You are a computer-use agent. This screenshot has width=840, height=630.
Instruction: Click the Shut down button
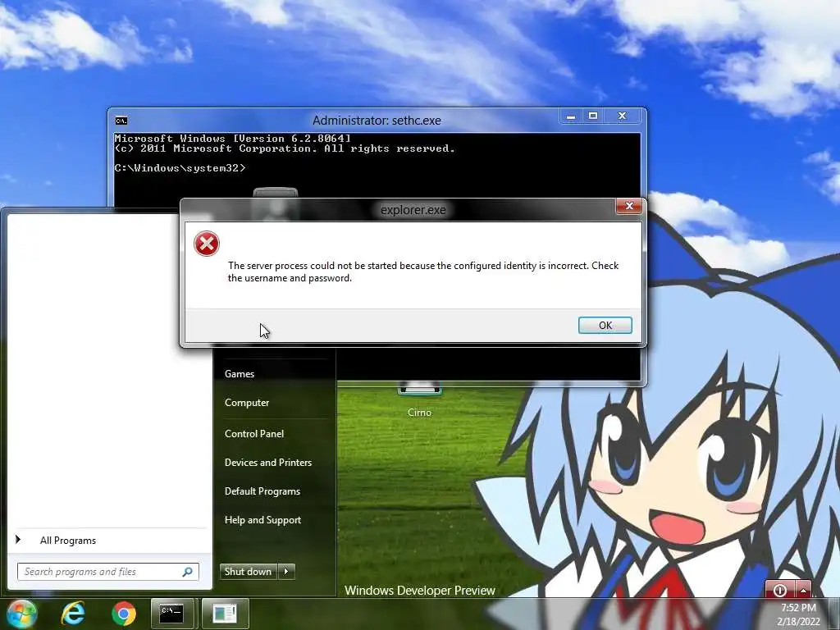tap(248, 572)
